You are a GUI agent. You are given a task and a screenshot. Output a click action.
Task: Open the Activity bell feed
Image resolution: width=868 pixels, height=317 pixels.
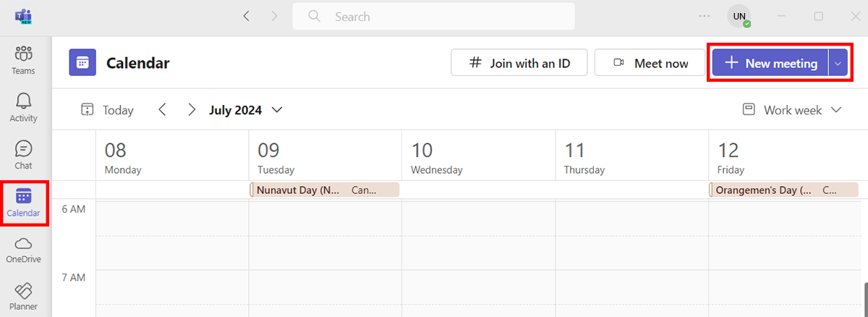23,107
